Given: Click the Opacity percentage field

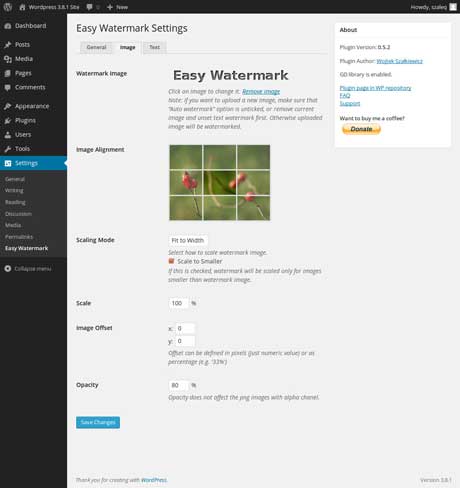Looking at the screenshot, I should point(178,385).
